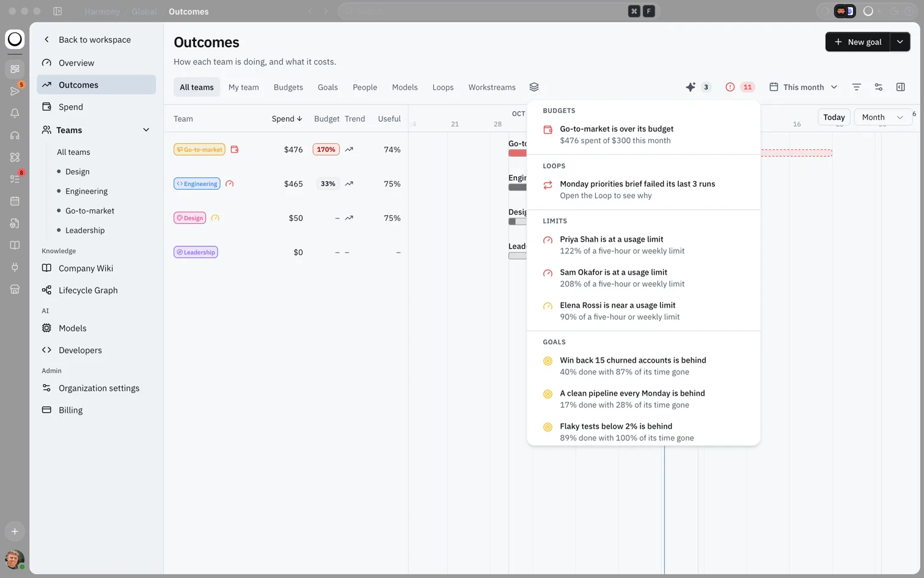Click the Leadership team tag in table
The image size is (924, 578).
click(196, 252)
